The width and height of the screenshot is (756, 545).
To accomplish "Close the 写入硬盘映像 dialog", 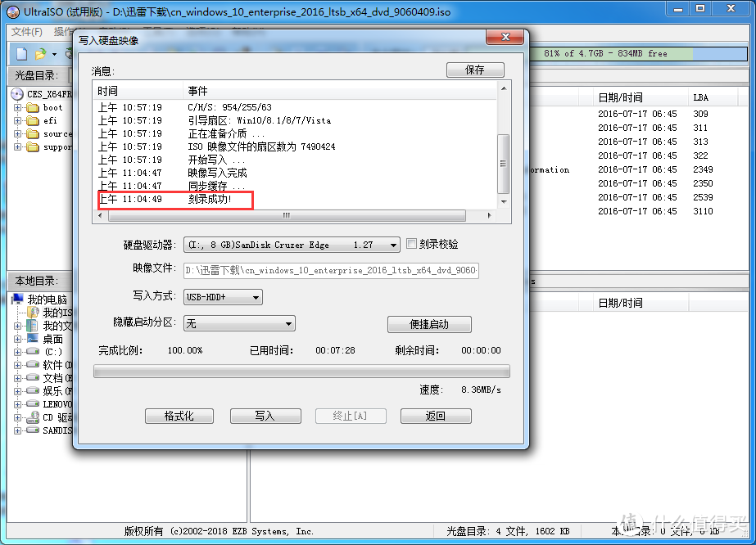I will (505, 37).
